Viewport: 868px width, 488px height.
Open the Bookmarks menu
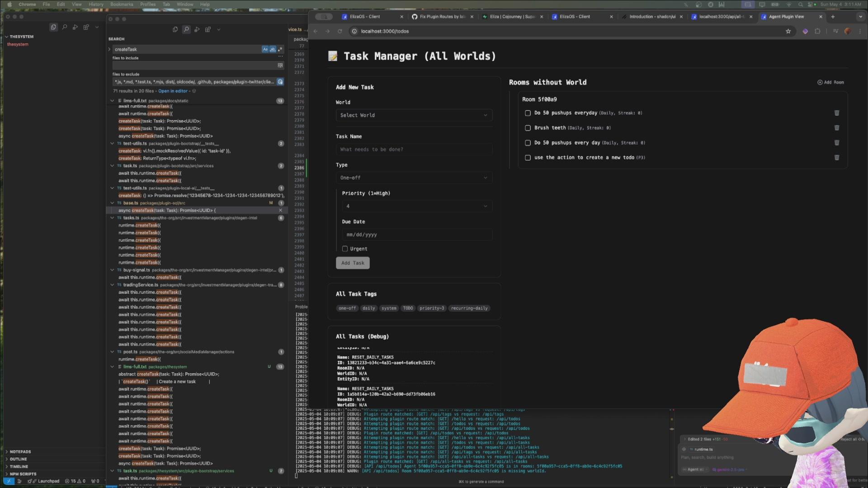click(x=122, y=4)
